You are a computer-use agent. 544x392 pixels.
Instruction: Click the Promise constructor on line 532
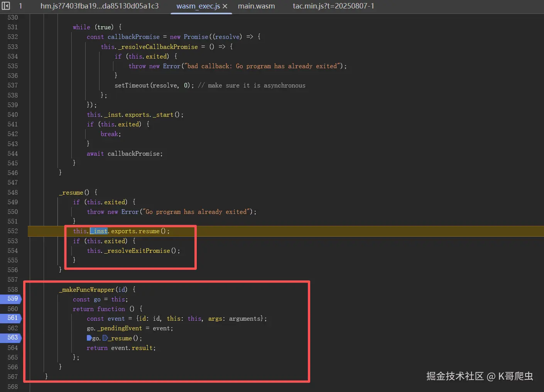196,37
